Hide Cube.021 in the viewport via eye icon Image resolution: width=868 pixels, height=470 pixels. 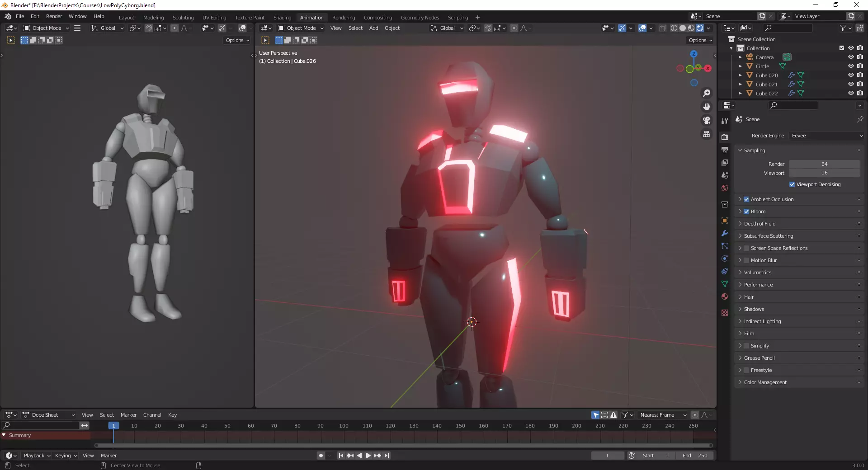(x=851, y=84)
